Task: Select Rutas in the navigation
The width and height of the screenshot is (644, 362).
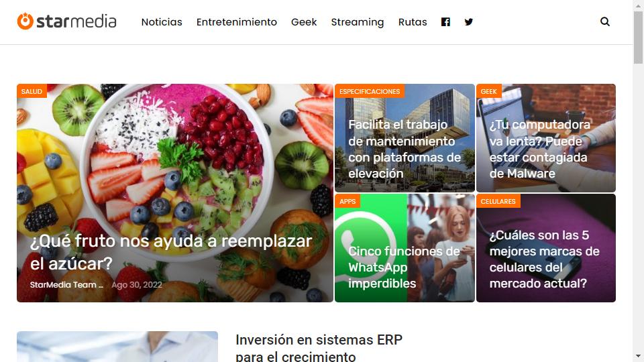Action: [413, 22]
